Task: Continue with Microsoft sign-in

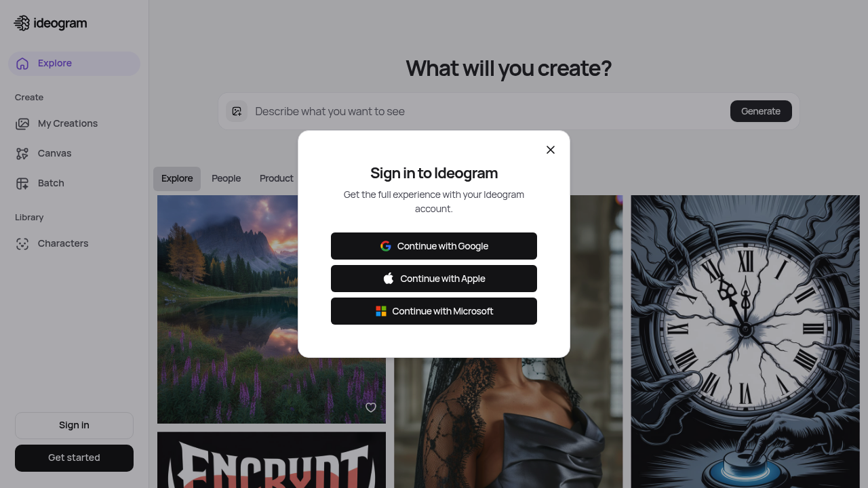Action: pyautogui.click(x=434, y=311)
